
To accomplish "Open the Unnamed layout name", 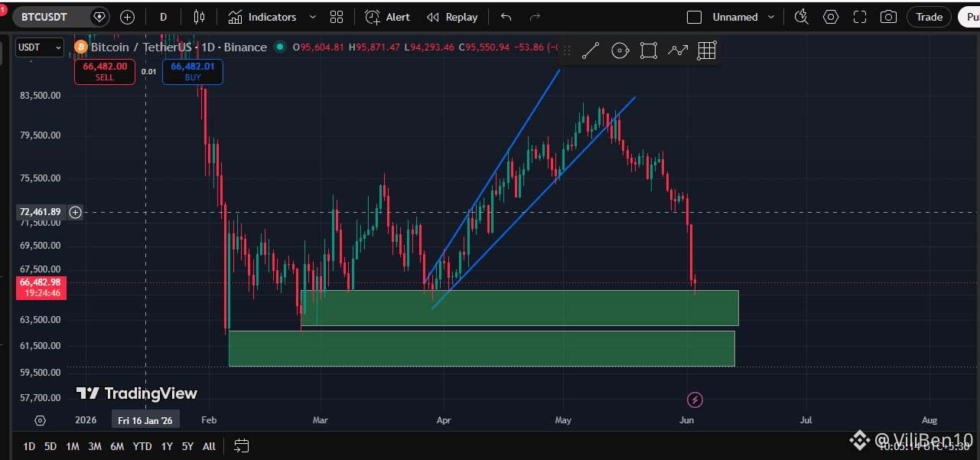I will click(x=735, y=17).
